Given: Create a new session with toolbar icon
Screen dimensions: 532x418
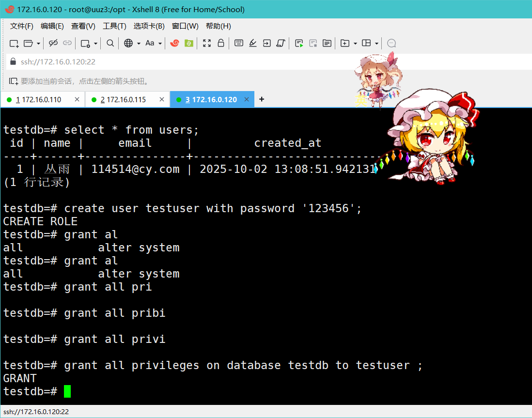Looking at the screenshot, I should (x=14, y=44).
